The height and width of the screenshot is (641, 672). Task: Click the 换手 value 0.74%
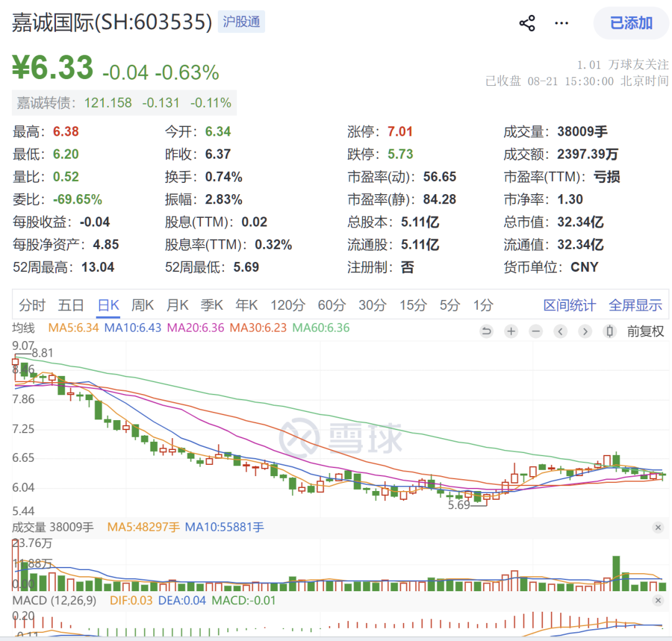point(224,177)
